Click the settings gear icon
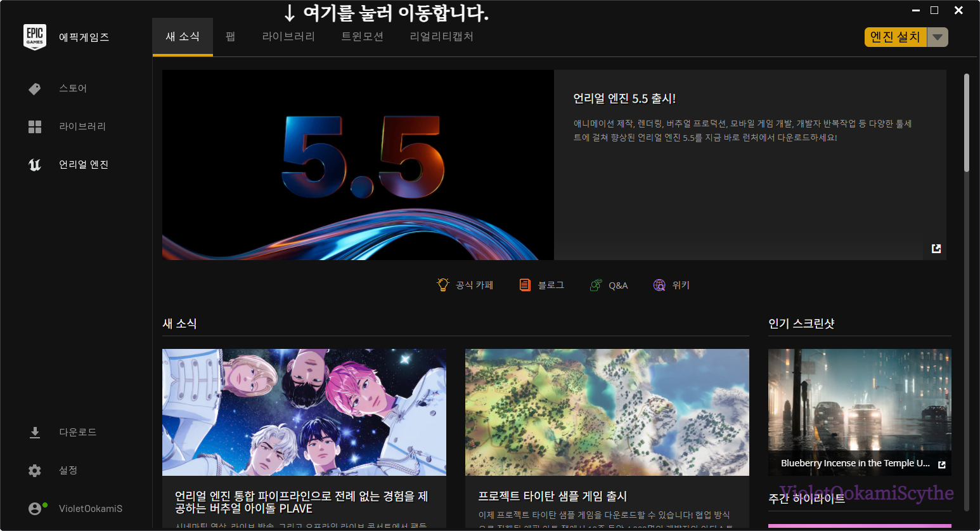The image size is (980, 531). point(35,471)
